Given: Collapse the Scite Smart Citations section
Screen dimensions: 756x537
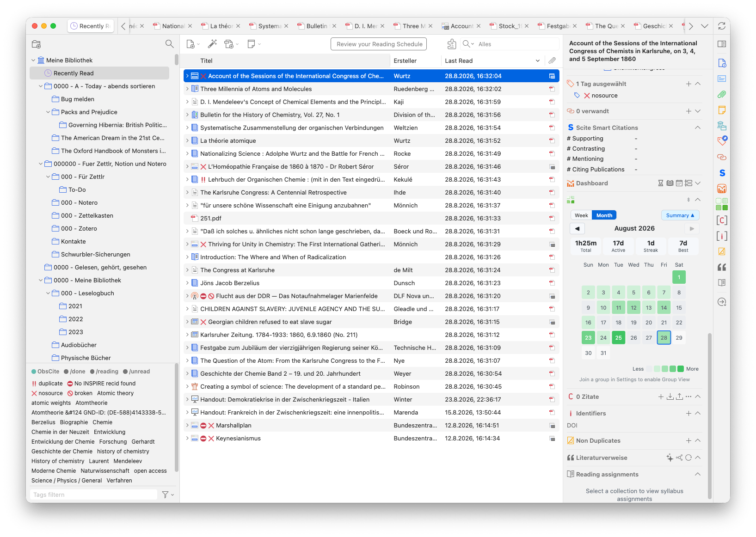Looking at the screenshot, I should click(x=698, y=128).
